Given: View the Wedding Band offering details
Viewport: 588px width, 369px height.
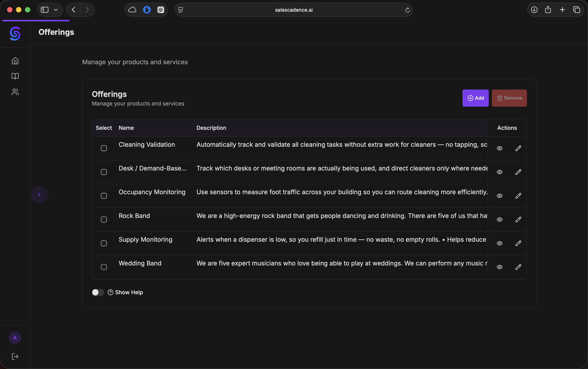Looking at the screenshot, I should (499, 267).
